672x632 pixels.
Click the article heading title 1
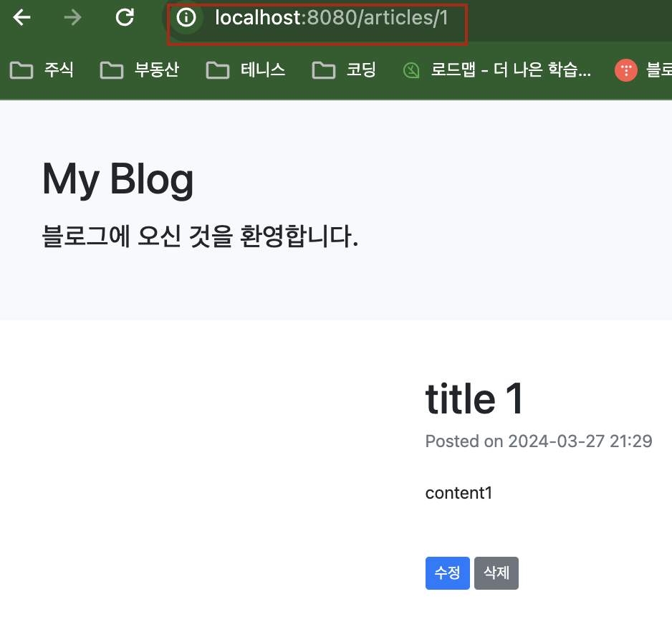[x=474, y=399]
